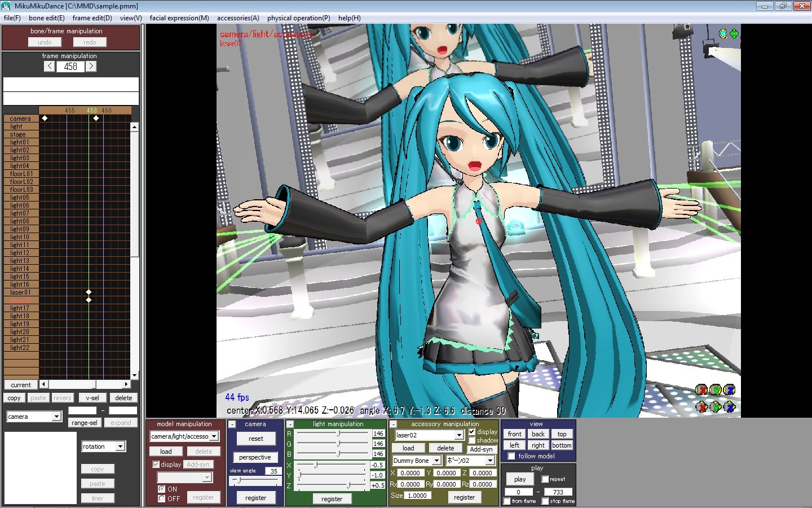Enable the follow model checkbox

pyautogui.click(x=511, y=456)
